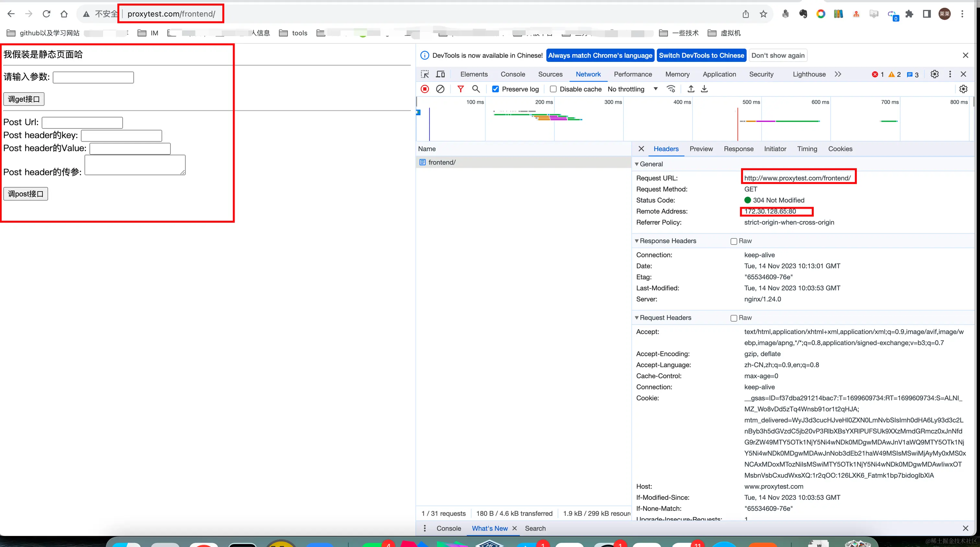The image size is (980, 547).
Task: Open the No throttling dropdown
Action: [x=632, y=89]
